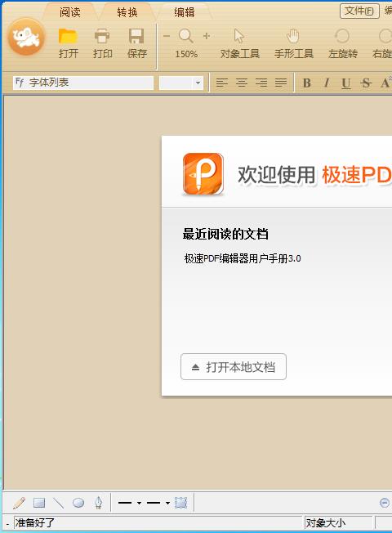392x533 pixels.
Task: Toggle underline formatting
Action: [x=345, y=83]
